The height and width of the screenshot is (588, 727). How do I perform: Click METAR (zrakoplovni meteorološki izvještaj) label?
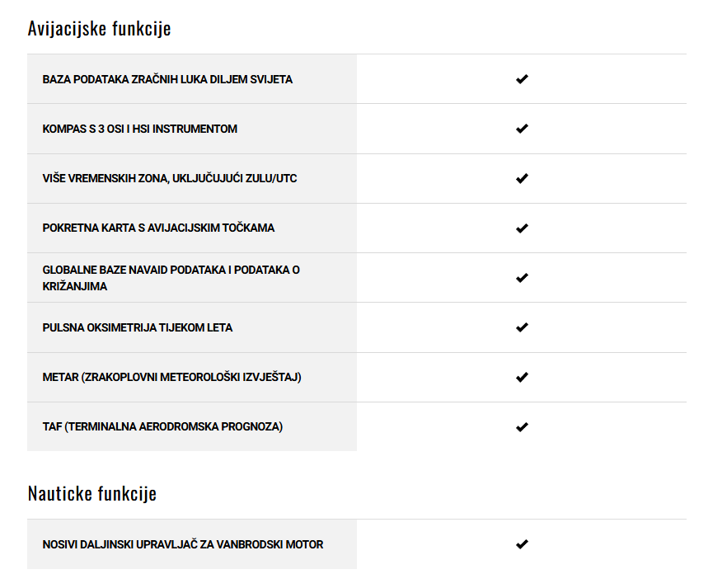171,377
